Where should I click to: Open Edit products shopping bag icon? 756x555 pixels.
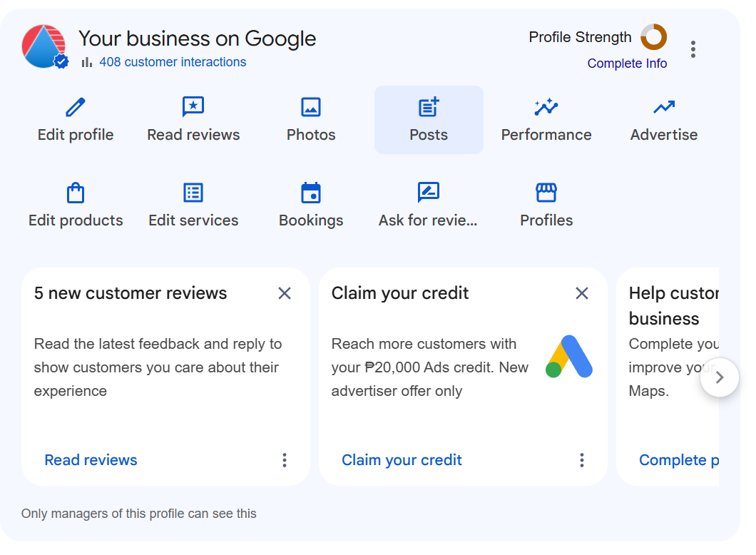pyautogui.click(x=75, y=193)
